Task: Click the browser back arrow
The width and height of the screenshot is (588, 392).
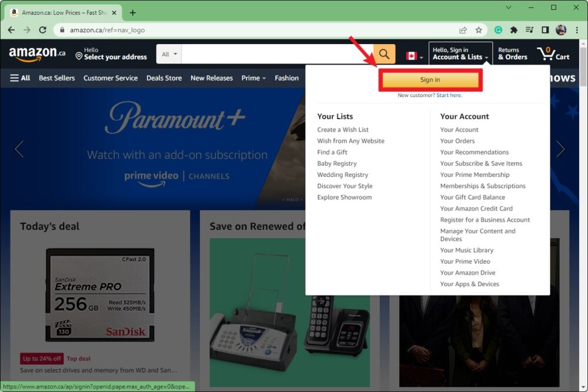Action: pos(11,30)
